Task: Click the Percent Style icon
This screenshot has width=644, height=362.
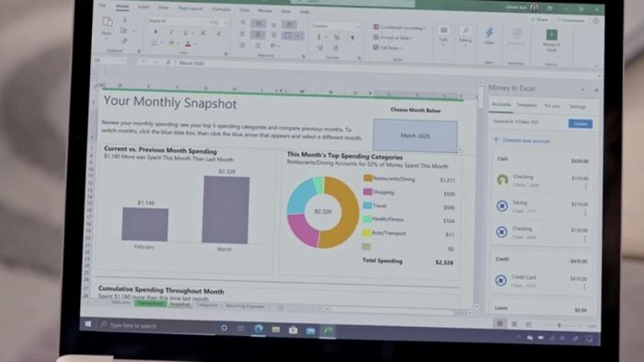Action: click(x=337, y=38)
